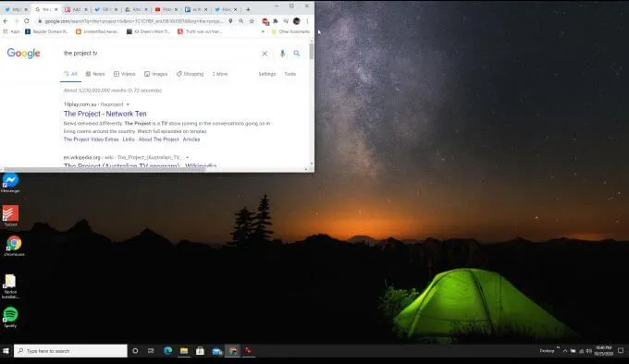Viewport: 629px width, 364px height.
Task: Open the Desktop toolbar on taskbar
Action: (x=547, y=351)
